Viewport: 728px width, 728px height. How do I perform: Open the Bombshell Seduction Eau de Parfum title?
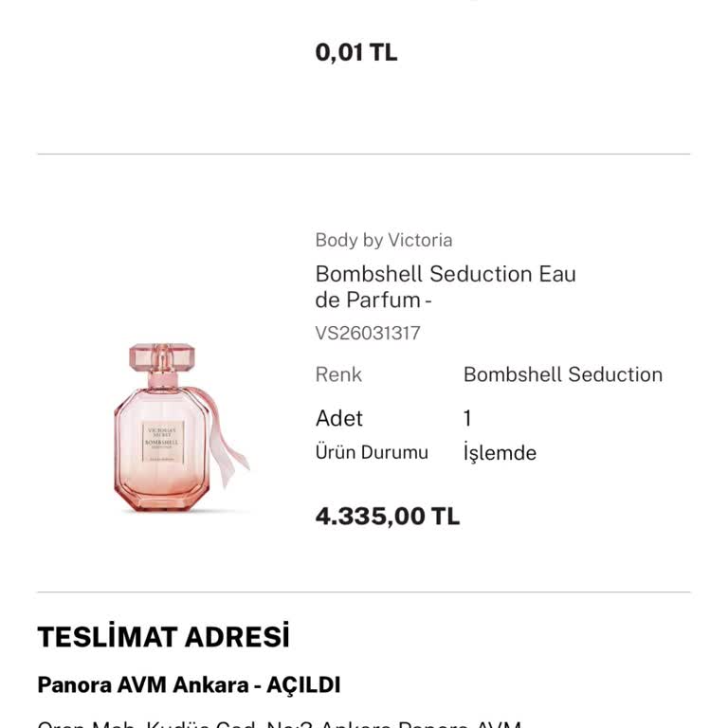[446, 286]
